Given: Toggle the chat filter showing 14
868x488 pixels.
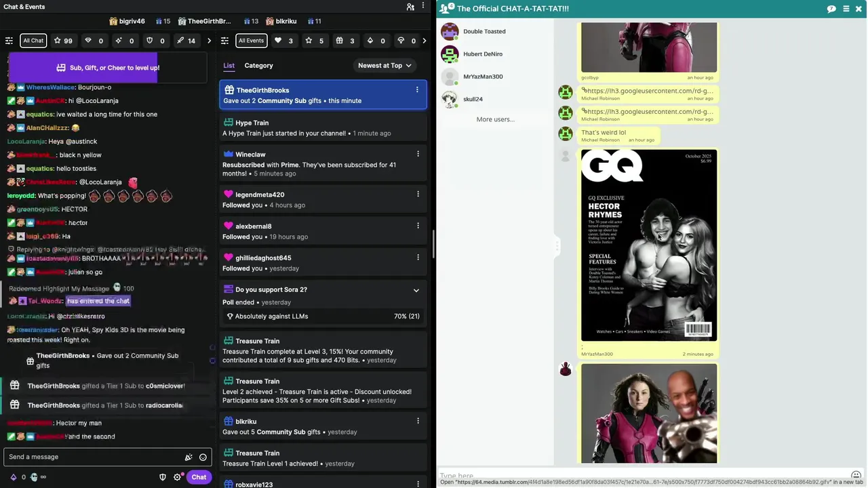Looking at the screenshot, I should [x=186, y=41].
